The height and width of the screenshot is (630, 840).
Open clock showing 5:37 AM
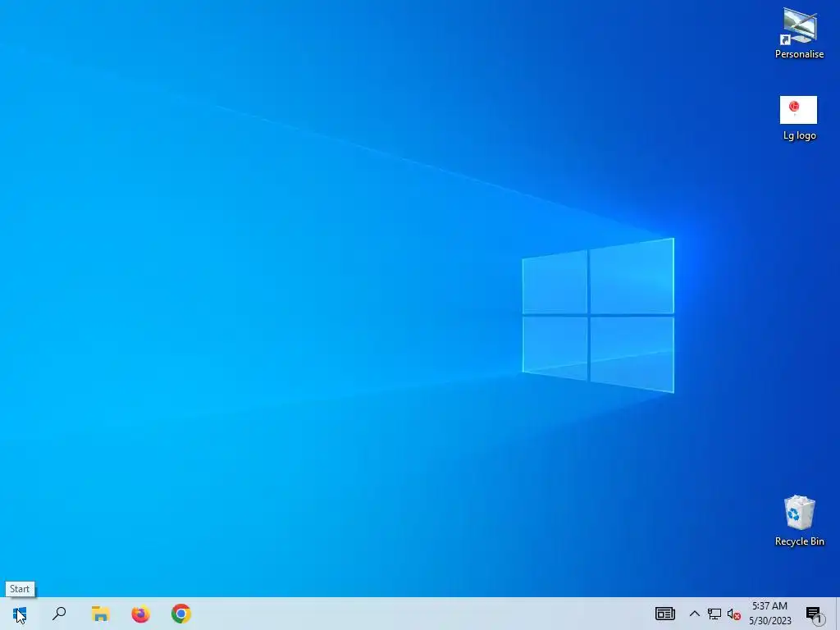click(769, 614)
